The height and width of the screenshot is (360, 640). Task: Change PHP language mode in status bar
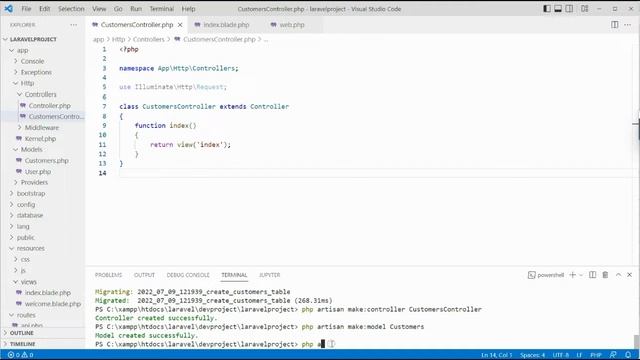coord(596,355)
